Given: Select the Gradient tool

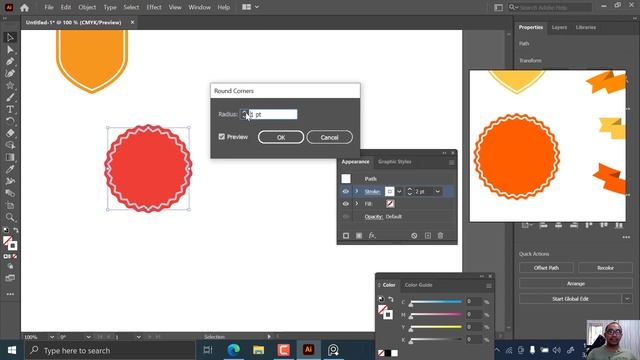Looking at the screenshot, I should [10, 158].
